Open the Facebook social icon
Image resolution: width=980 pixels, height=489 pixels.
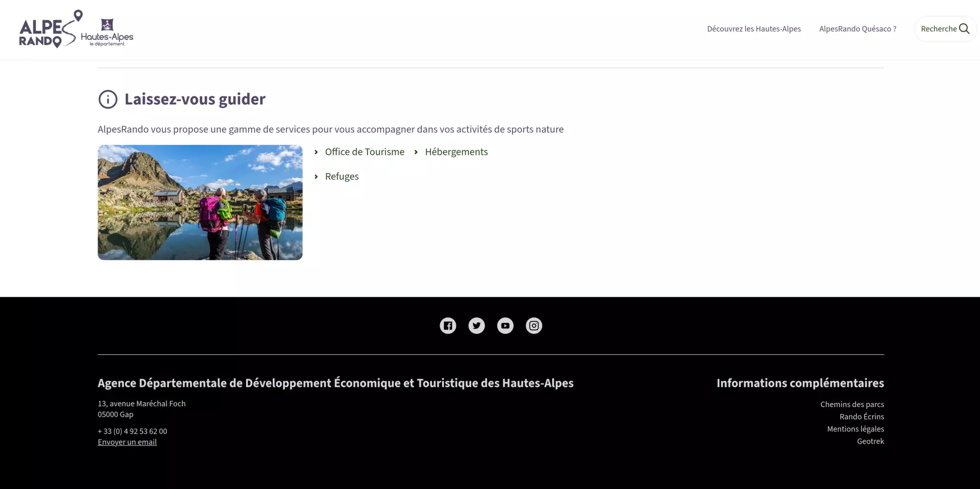[x=448, y=326]
